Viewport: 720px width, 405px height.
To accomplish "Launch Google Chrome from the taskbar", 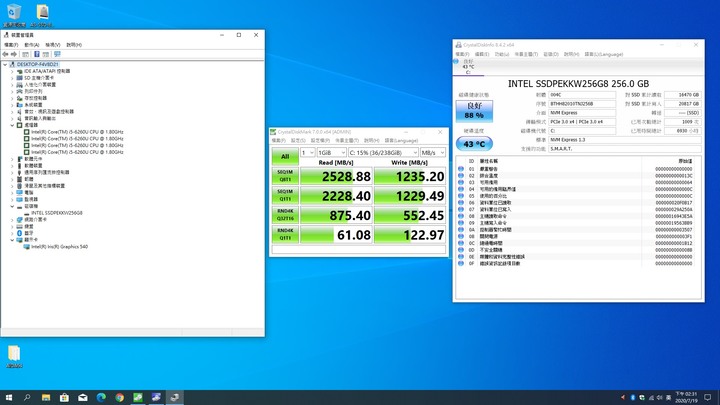I will pos(119,397).
